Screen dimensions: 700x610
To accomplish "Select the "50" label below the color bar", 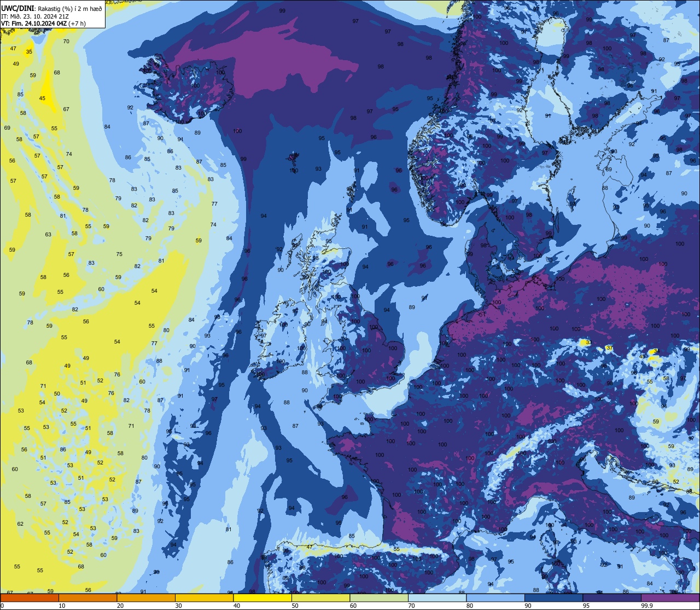I will pos(295,606).
